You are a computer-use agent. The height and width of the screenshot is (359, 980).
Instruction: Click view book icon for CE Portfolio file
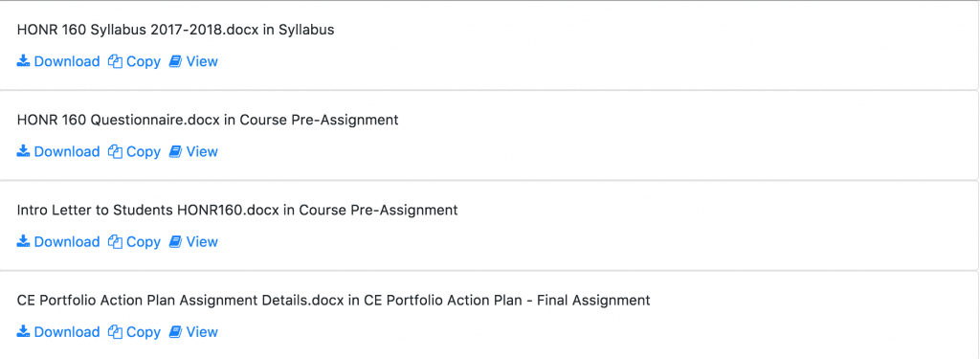[176, 331]
